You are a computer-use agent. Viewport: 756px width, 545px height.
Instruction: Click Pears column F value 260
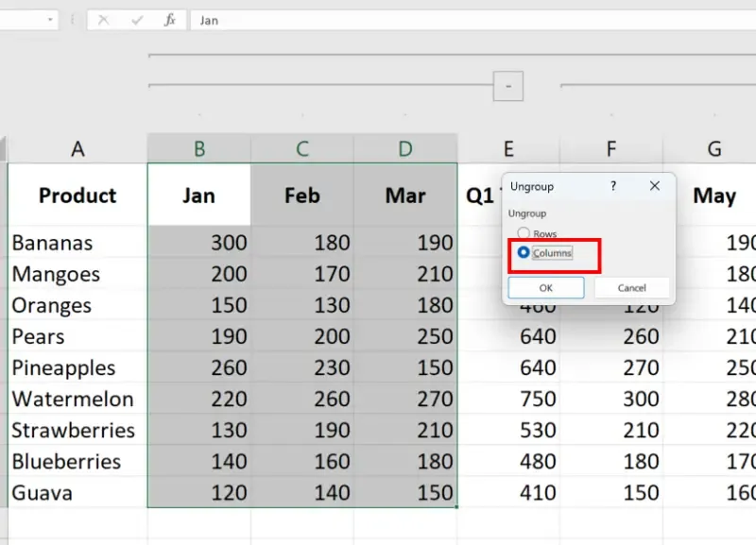(611, 336)
